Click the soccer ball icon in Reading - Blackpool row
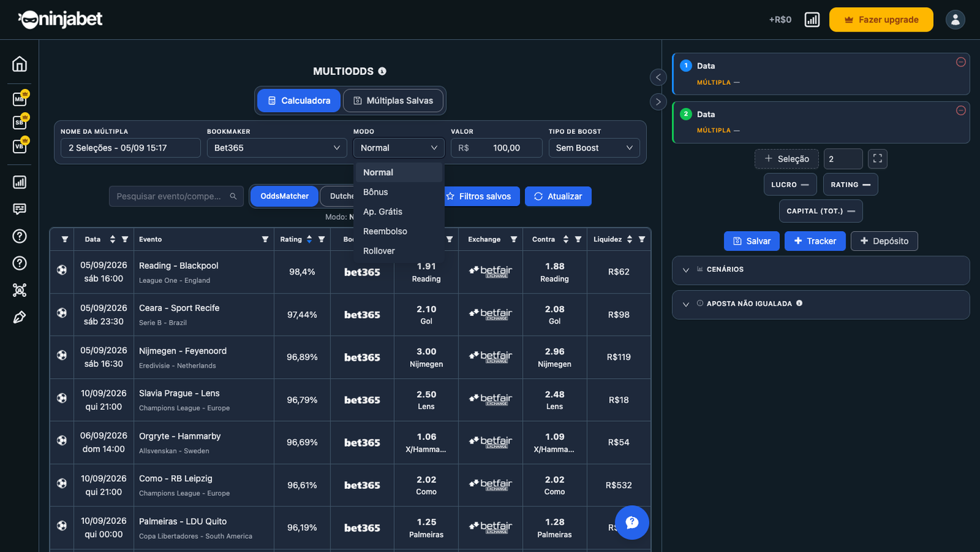 (62, 270)
